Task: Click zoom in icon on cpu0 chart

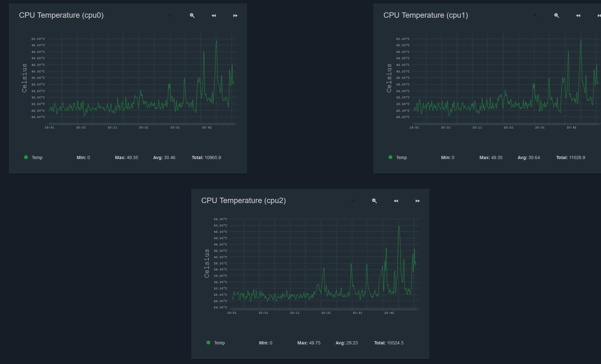Action: 171,15
